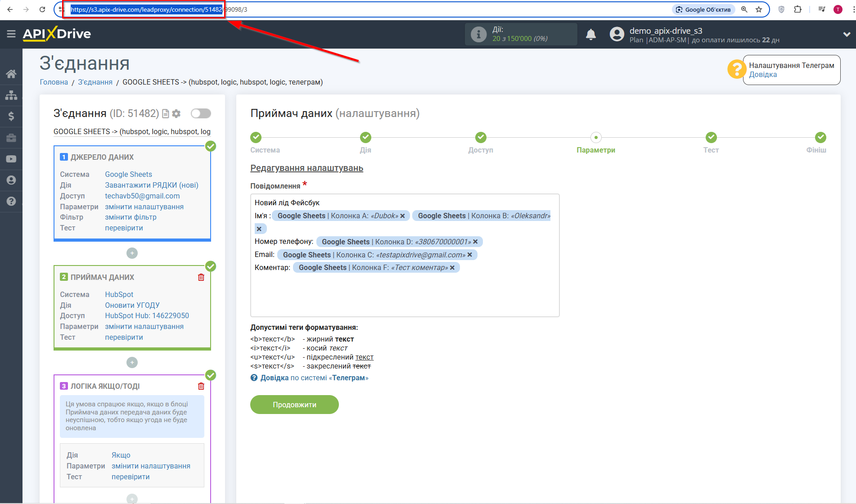Open HubSpot Hub: 146229050 access link
Image resolution: width=856 pixels, height=504 pixels.
pyautogui.click(x=147, y=315)
